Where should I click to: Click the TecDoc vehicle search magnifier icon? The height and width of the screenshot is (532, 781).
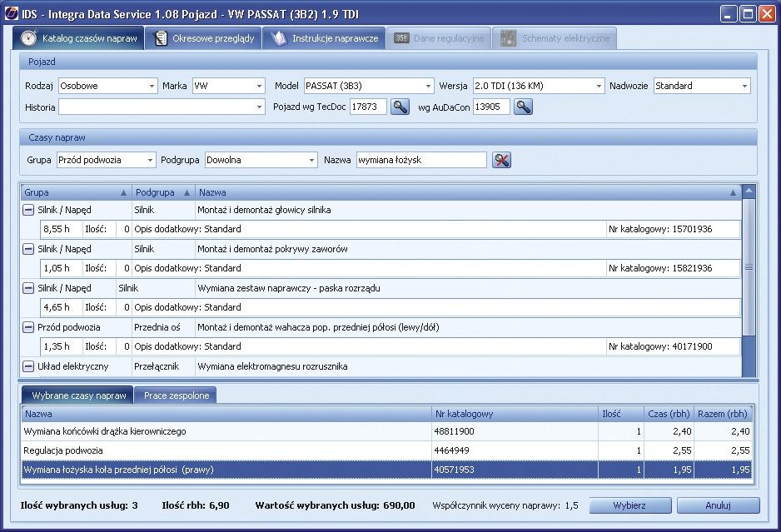pyautogui.click(x=400, y=107)
